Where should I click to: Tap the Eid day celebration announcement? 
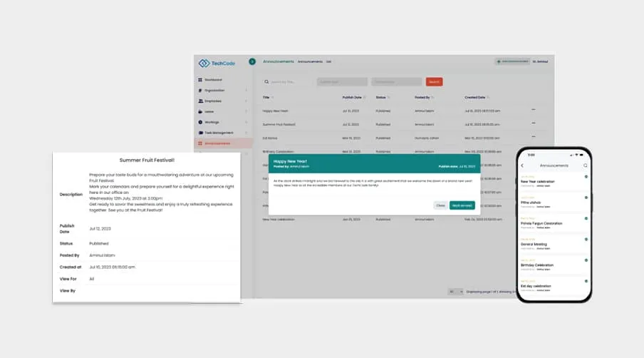click(554, 286)
